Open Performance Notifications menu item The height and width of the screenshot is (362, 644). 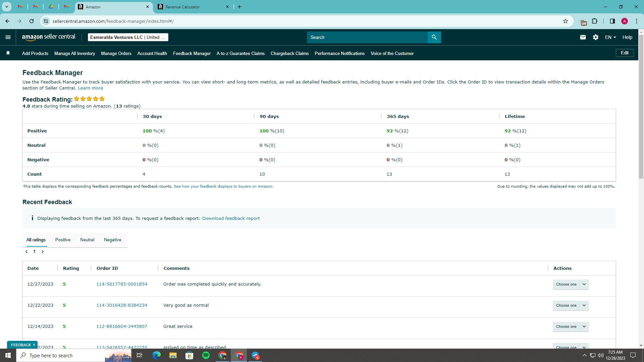click(339, 53)
